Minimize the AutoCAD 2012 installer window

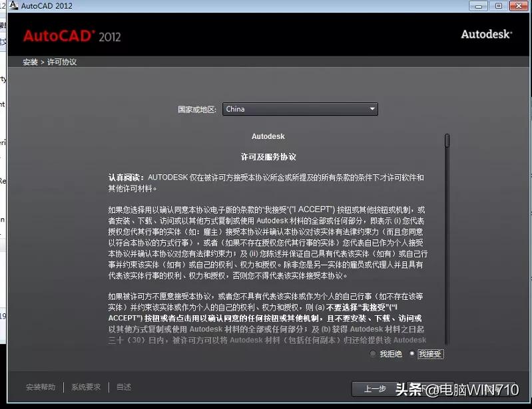click(x=478, y=6)
